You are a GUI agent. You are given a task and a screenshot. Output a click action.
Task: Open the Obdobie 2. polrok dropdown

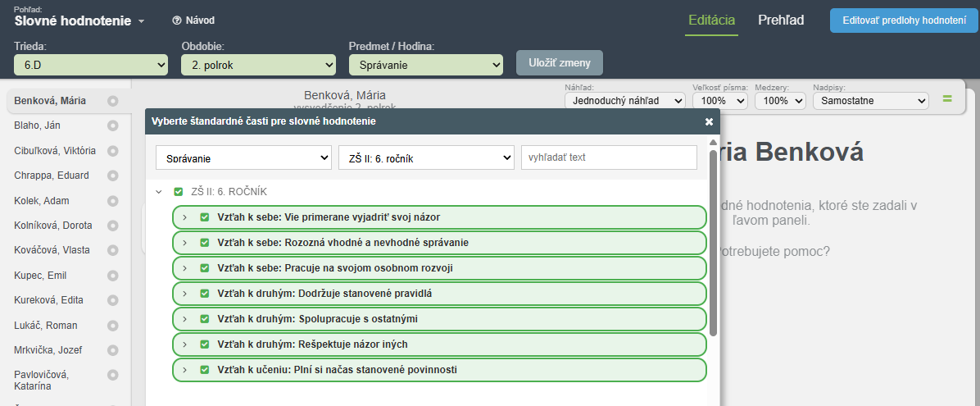[258, 65]
